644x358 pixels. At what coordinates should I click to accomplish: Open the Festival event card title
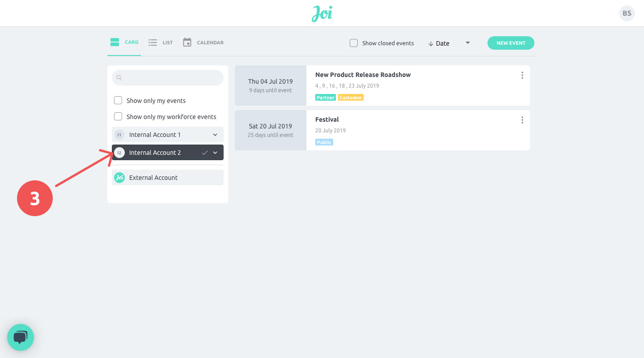(327, 119)
